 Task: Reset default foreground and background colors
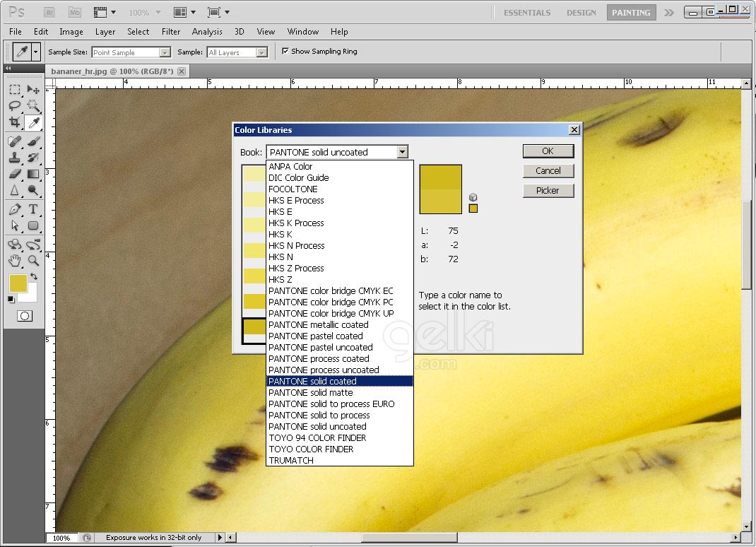tap(11, 300)
